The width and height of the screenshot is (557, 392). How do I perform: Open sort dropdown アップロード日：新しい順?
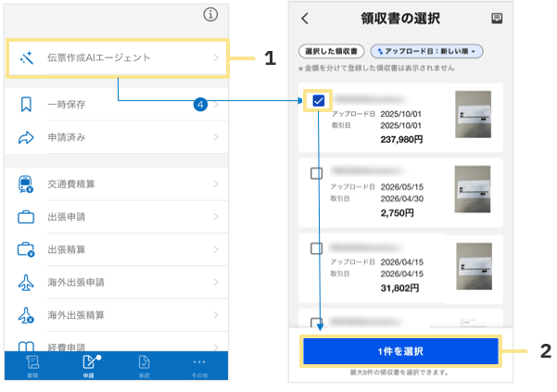427,51
